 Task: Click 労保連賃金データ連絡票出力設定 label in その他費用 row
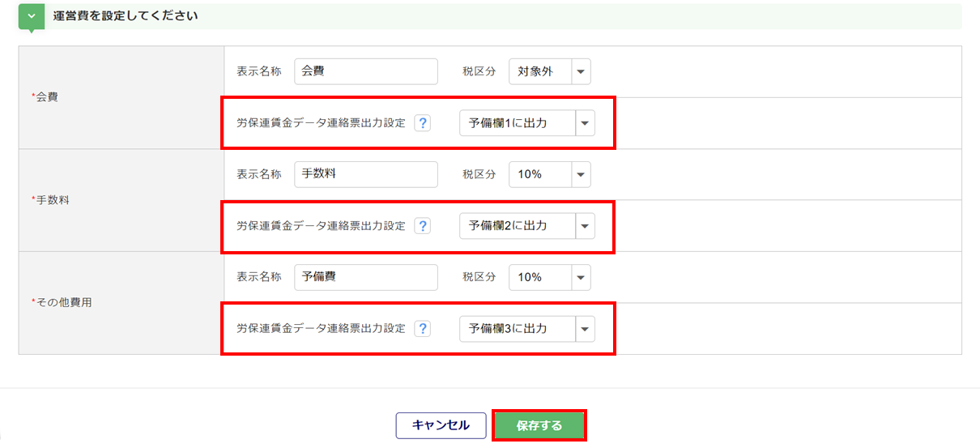321,329
